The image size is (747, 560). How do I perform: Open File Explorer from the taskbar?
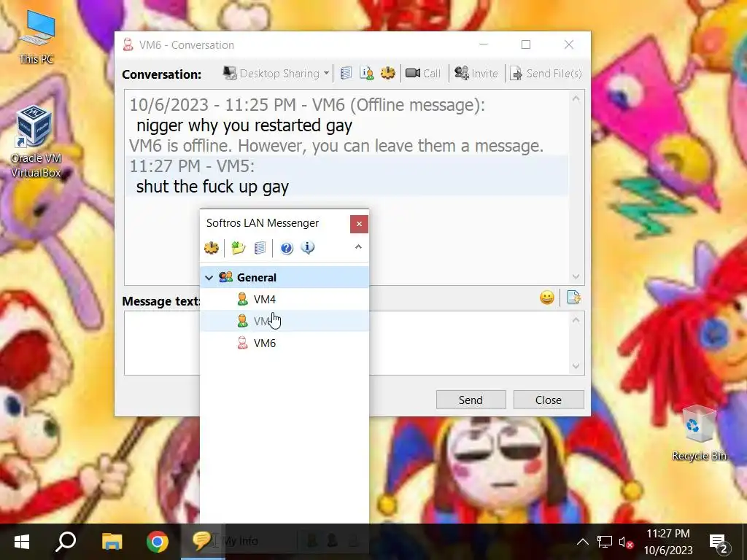point(112,542)
